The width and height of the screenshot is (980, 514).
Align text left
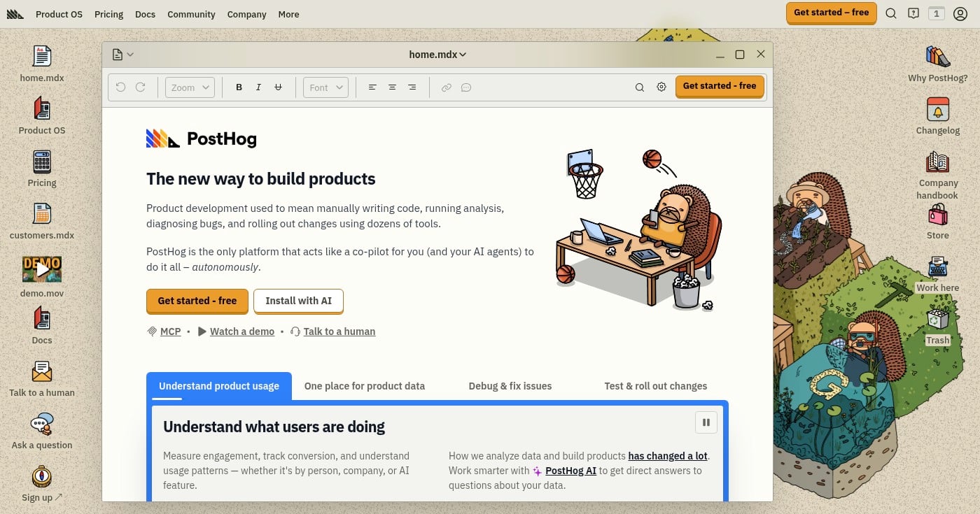coord(372,87)
